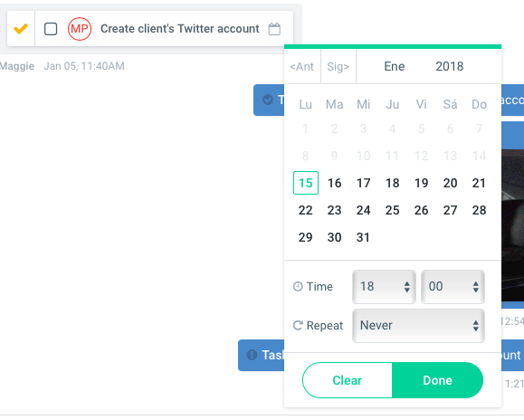
Task: Open the minutes dropdown showing 00
Action: click(453, 287)
